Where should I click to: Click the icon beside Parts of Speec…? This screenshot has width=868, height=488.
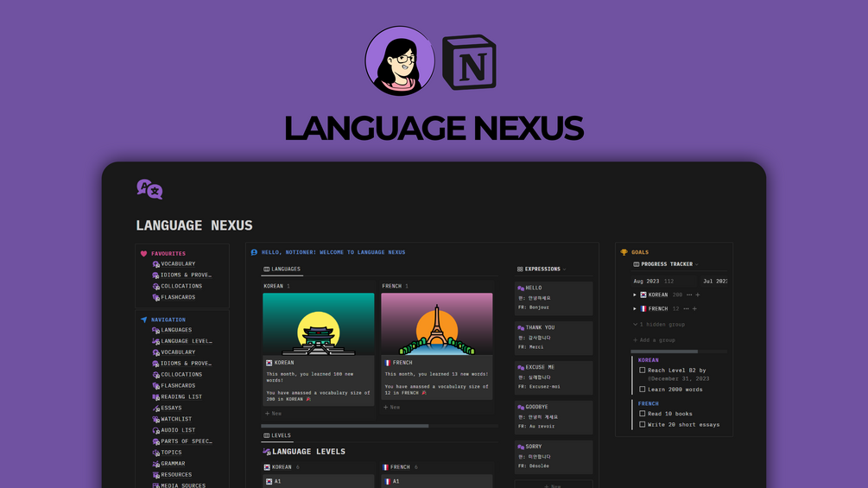[155, 441]
